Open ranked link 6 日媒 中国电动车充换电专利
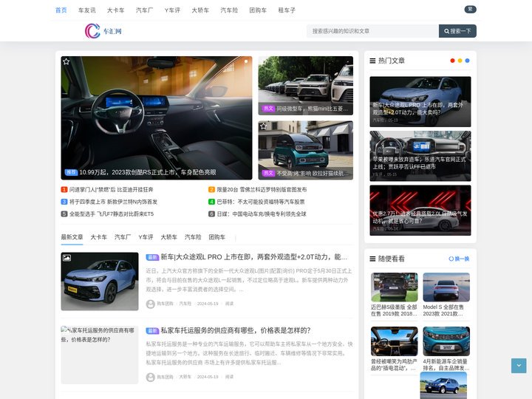The height and width of the screenshot is (399, 532). coord(262,214)
